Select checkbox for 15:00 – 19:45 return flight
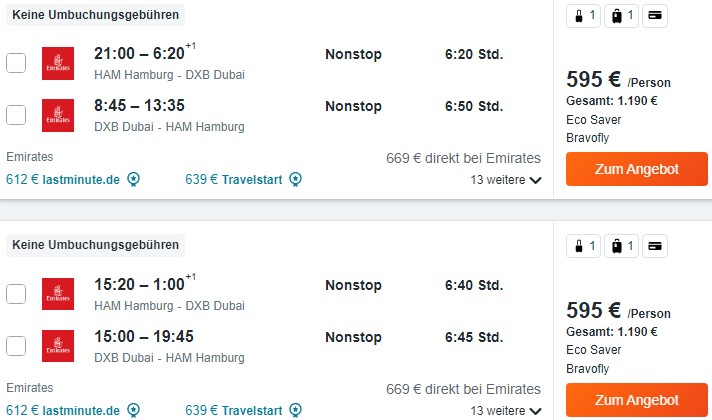The width and height of the screenshot is (712, 420). pyautogui.click(x=16, y=346)
